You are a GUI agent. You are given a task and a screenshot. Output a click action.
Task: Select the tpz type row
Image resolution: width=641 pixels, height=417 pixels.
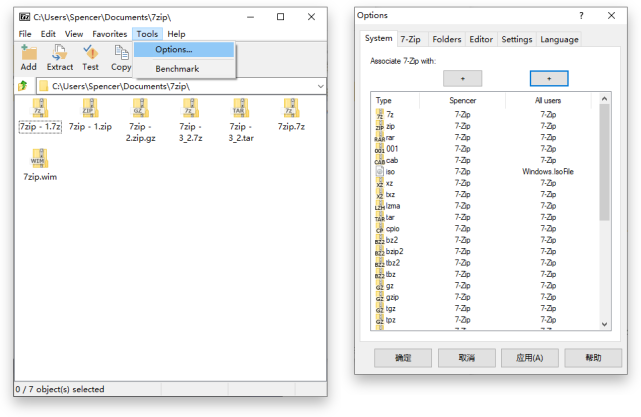point(486,320)
